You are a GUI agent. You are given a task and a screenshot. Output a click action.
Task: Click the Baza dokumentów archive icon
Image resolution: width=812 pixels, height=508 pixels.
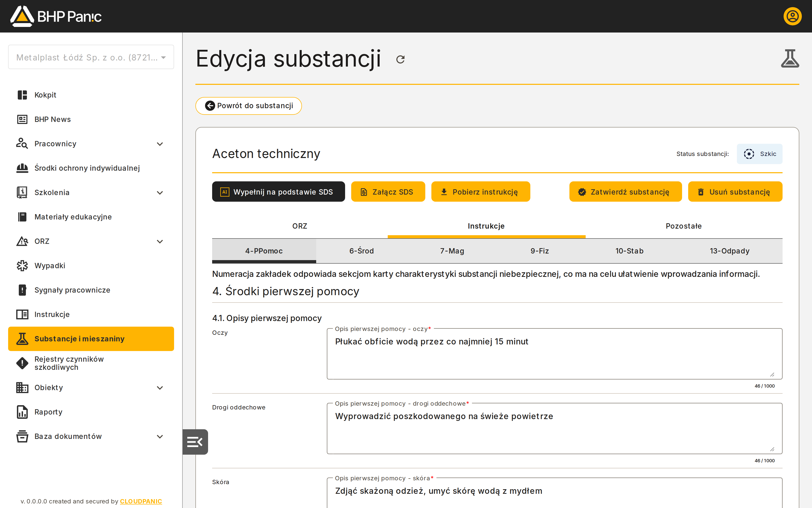22,436
